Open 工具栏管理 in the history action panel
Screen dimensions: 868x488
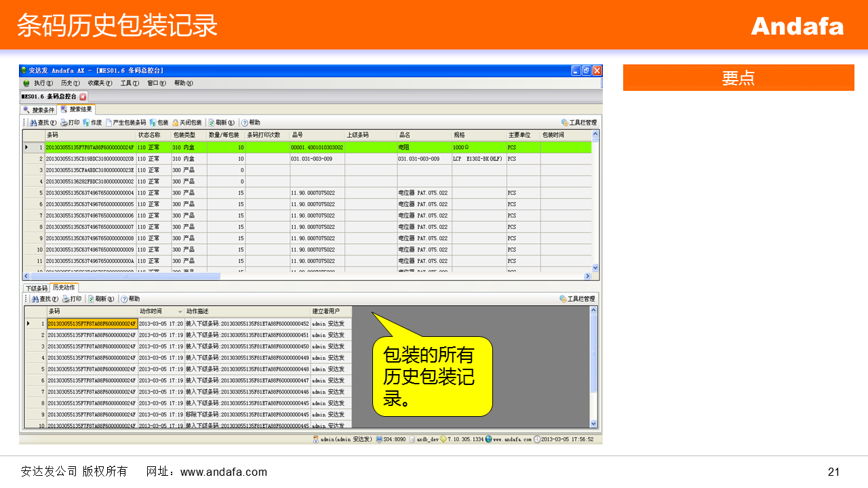point(577,299)
